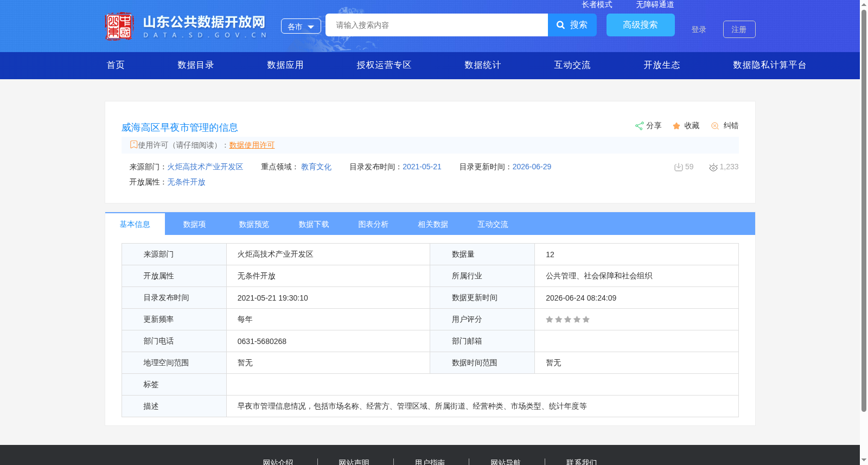Click the bookmark icon before 使用许可

tap(133, 144)
